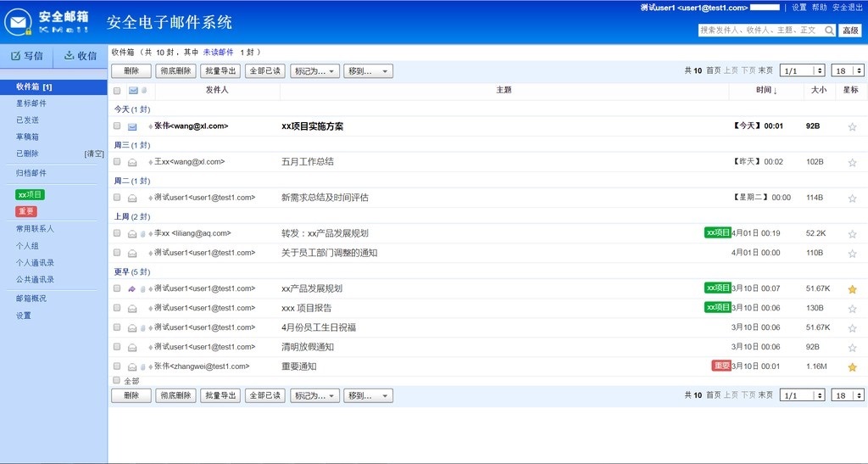Star the xx项目实施方案 email

pyautogui.click(x=852, y=126)
